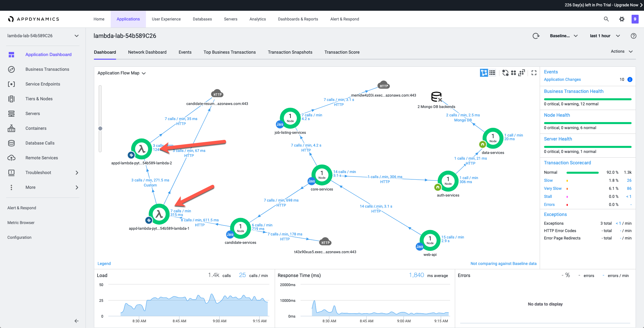Click the flow map zoom slider handle

click(100, 128)
